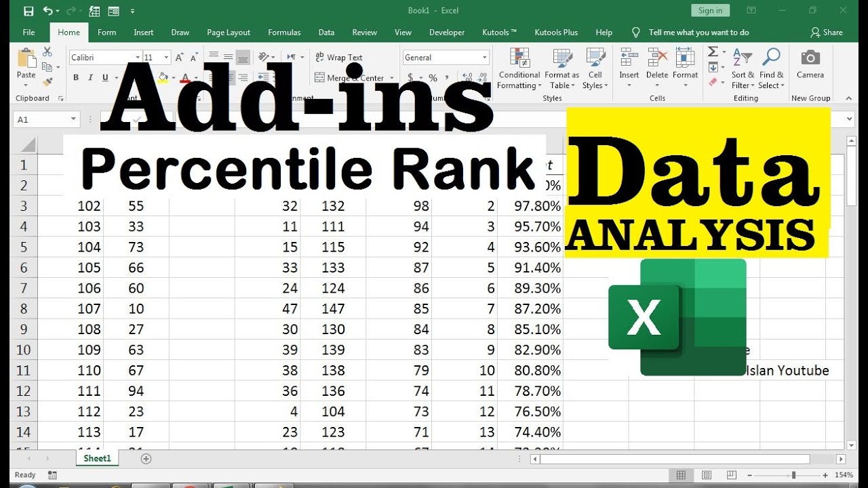The image size is (868, 488).
Task: Click the Fill down arrow icon
Action: pos(713,67)
